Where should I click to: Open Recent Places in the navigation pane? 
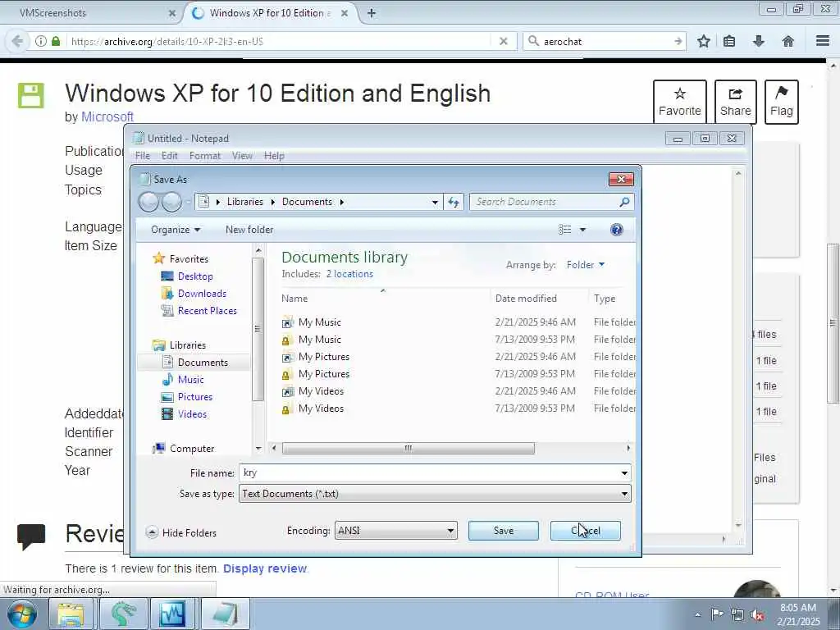pyautogui.click(x=208, y=311)
